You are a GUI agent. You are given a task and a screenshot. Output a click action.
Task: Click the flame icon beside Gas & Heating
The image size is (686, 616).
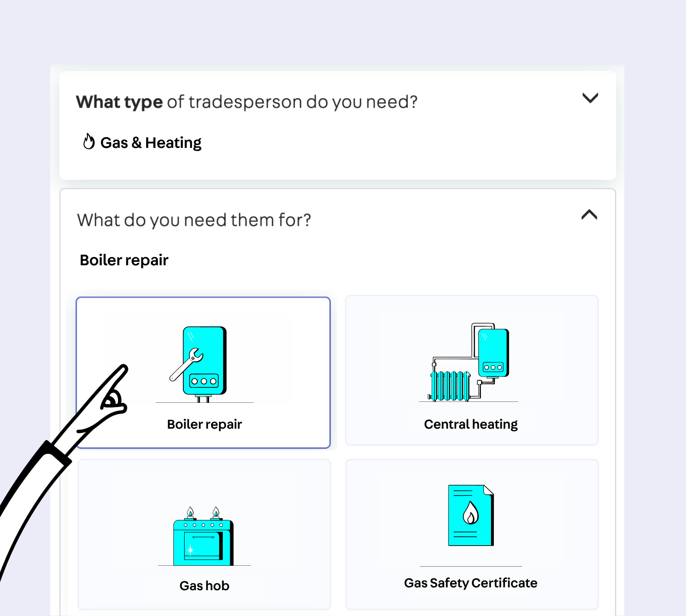click(x=89, y=142)
